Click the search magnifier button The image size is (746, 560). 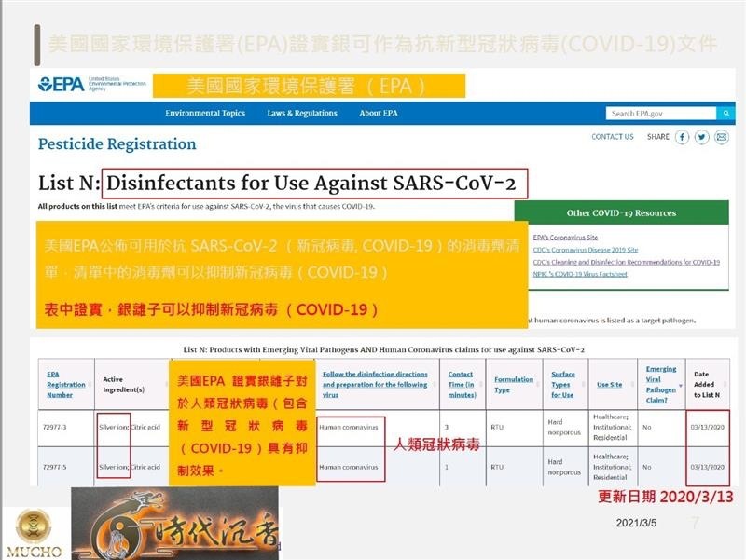[x=726, y=113]
